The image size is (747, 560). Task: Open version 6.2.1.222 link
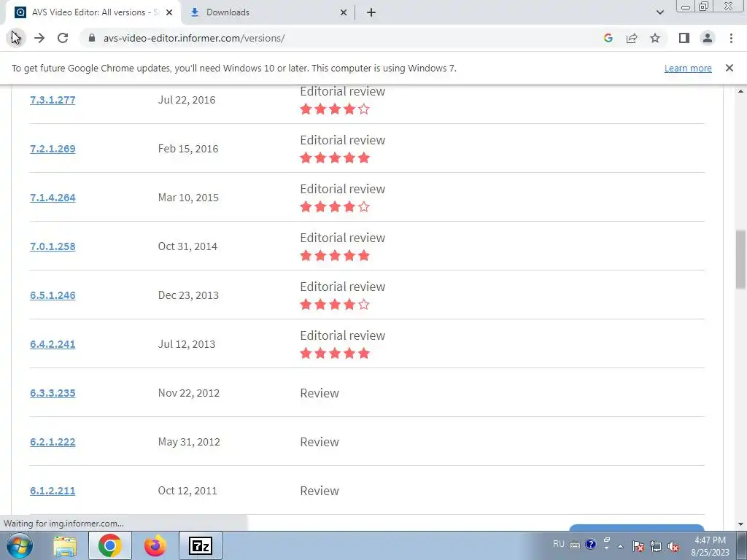(53, 441)
